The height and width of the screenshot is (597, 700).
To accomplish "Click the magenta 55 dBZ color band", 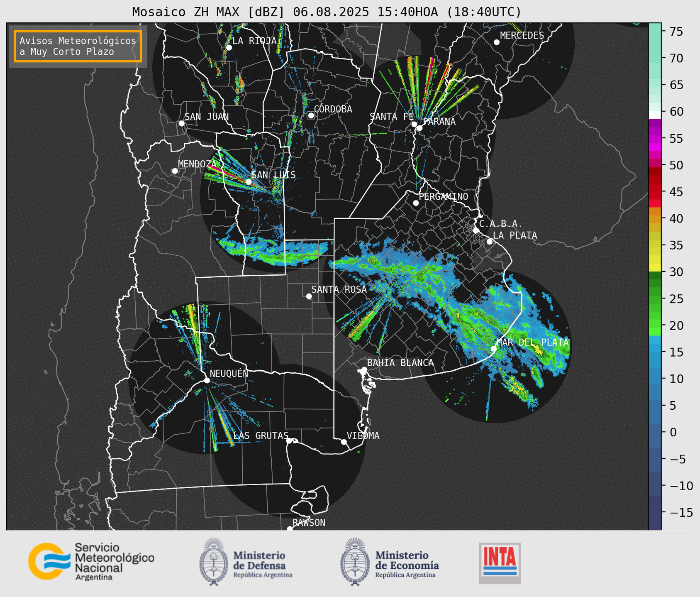I will pyautogui.click(x=655, y=139).
